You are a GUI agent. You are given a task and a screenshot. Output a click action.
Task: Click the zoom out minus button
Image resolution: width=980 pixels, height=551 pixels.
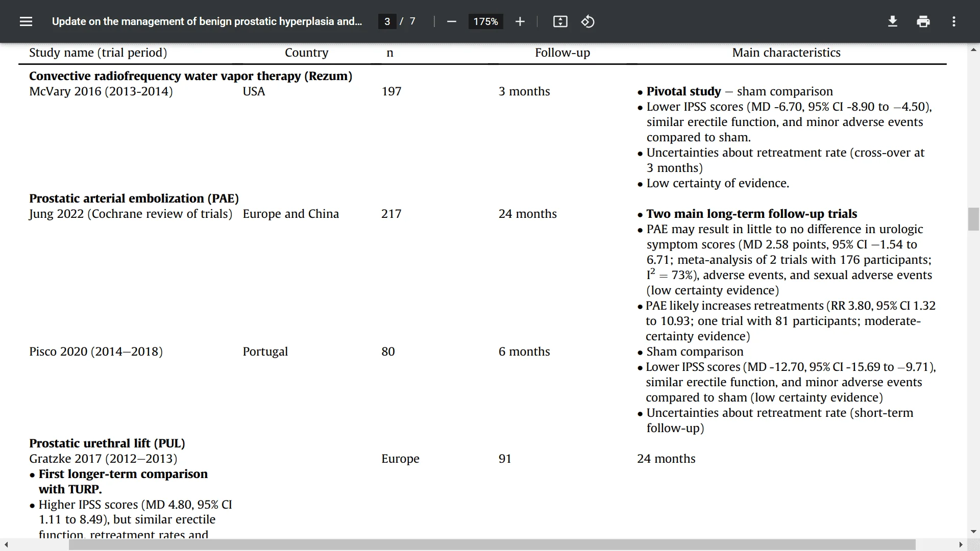tap(451, 21)
